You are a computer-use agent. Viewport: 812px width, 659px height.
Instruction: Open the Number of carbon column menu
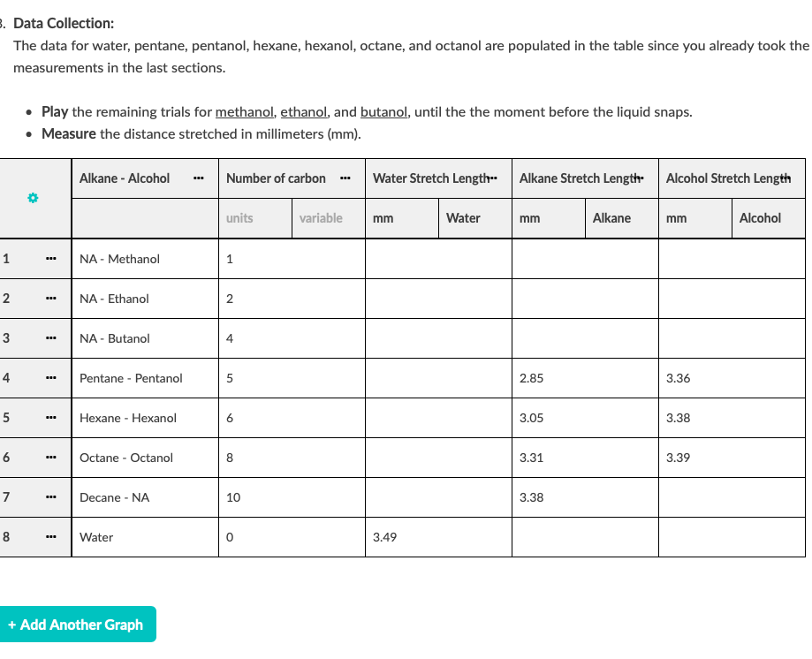click(x=347, y=178)
